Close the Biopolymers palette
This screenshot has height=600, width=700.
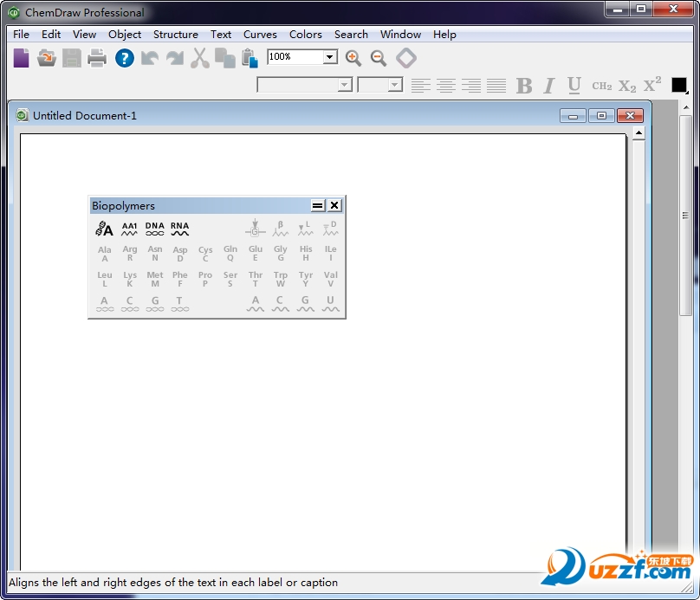pyautogui.click(x=334, y=206)
